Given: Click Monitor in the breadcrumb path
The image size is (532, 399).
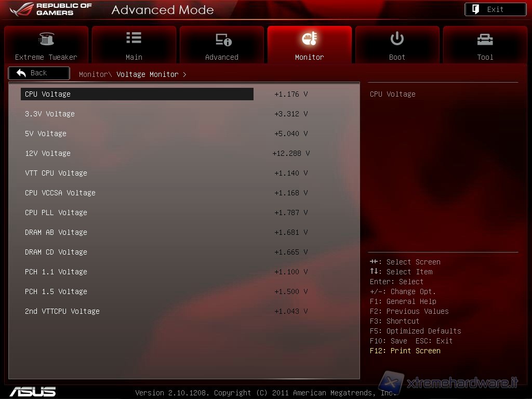Looking at the screenshot, I should [93, 74].
